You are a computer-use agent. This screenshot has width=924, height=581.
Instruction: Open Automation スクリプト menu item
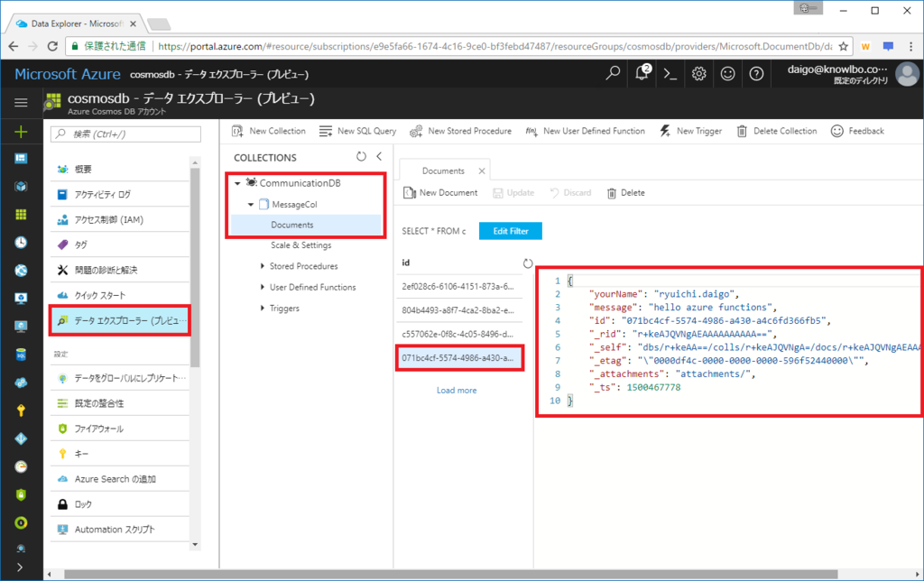(120, 530)
